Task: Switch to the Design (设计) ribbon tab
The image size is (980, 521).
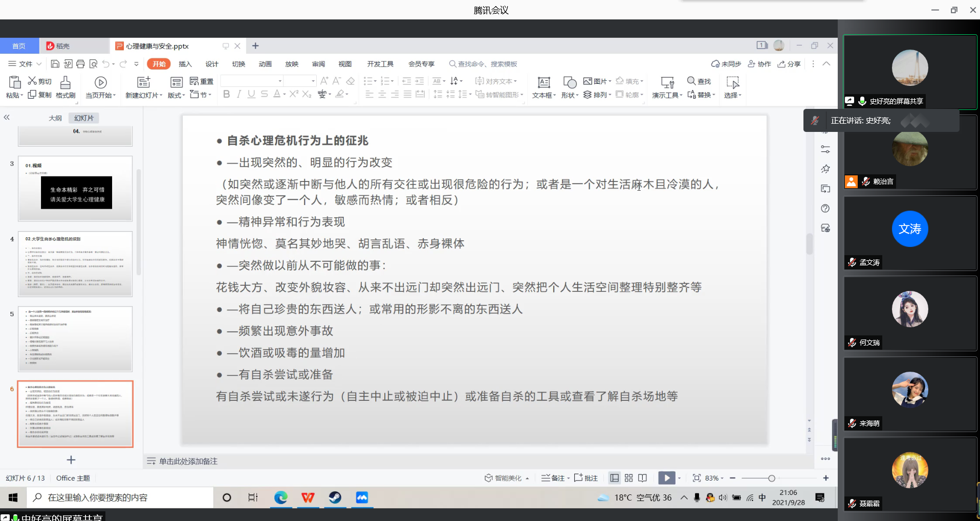Action: (x=212, y=64)
